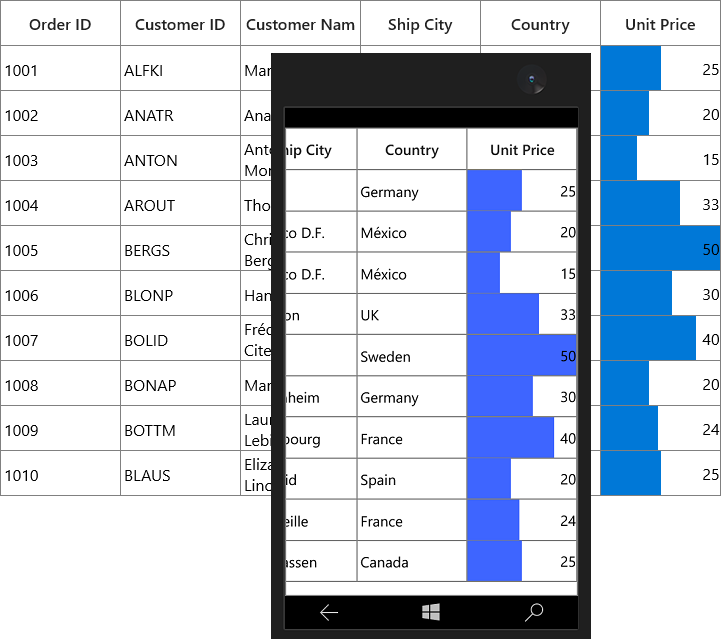Select order ID cell 1009
Viewport: 721px width, 639px height.
(60, 429)
